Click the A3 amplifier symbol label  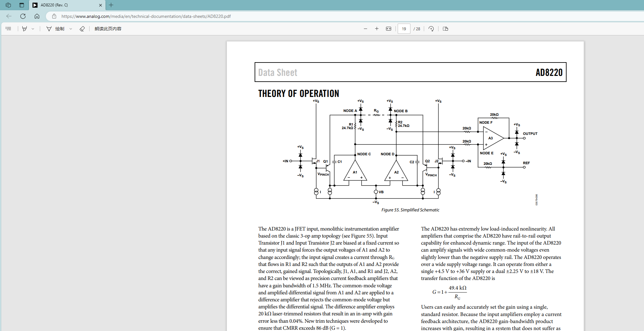(x=490, y=138)
